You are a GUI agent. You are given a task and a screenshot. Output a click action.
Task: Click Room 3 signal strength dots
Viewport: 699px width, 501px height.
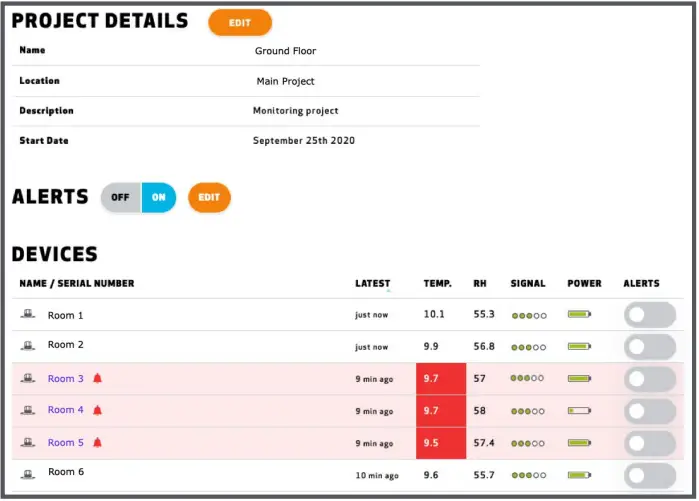click(527, 378)
